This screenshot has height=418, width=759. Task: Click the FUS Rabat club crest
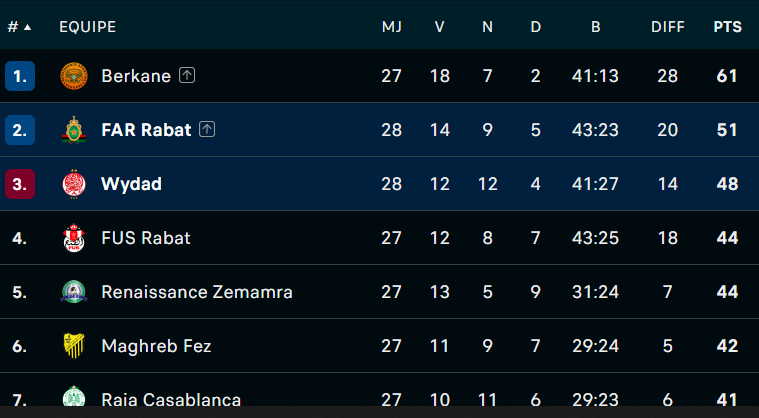tap(74, 238)
